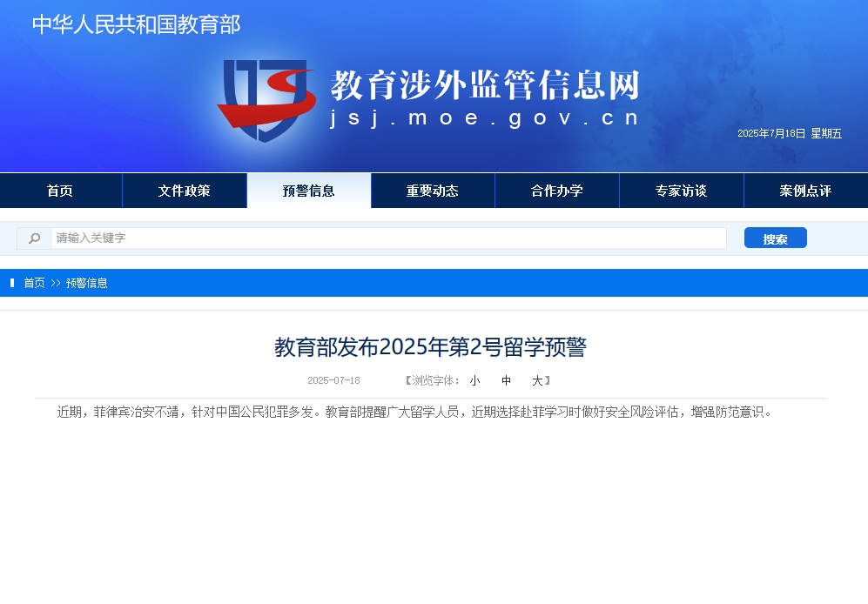This screenshot has height=604, width=868.
Task: Click 预警信息 in the breadcrumb trail
Action: pos(86,283)
